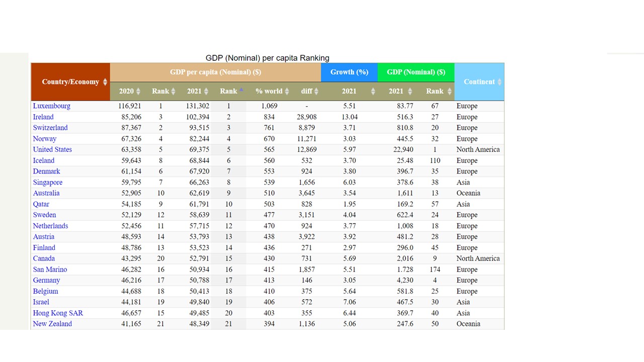Viewport: 644px width, 362px height.
Task: Sort by diff column arrows
Action: tap(316, 92)
